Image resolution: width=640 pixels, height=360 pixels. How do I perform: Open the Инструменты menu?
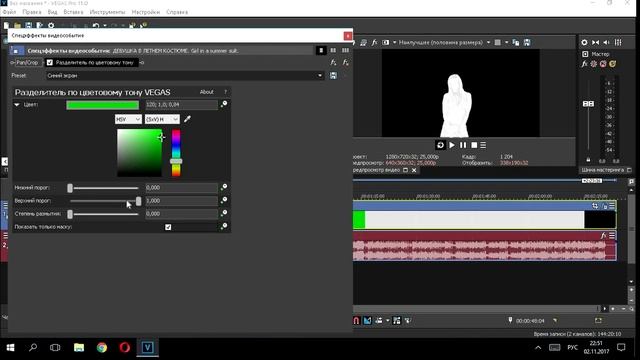coord(107,12)
